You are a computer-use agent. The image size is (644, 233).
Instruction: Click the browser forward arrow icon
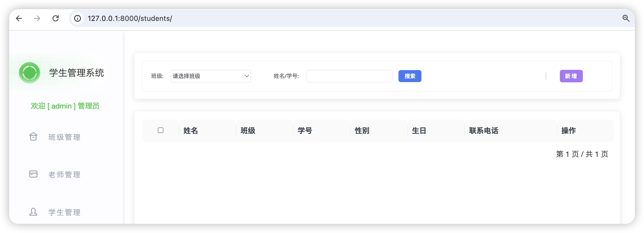(x=37, y=18)
